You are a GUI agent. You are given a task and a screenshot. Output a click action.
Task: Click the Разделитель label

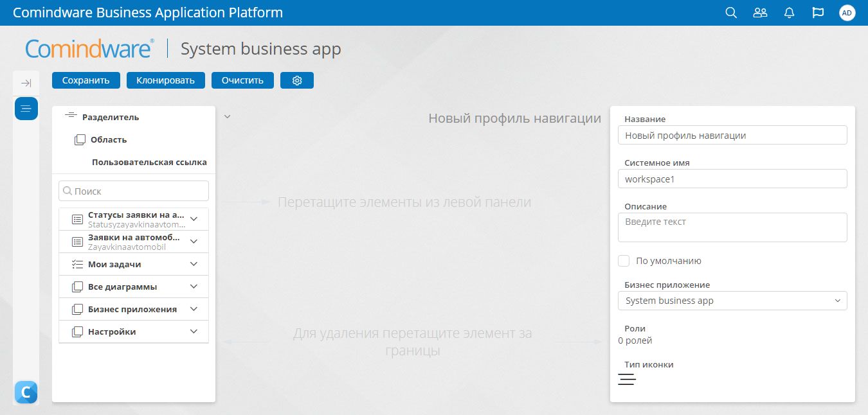[x=111, y=117]
